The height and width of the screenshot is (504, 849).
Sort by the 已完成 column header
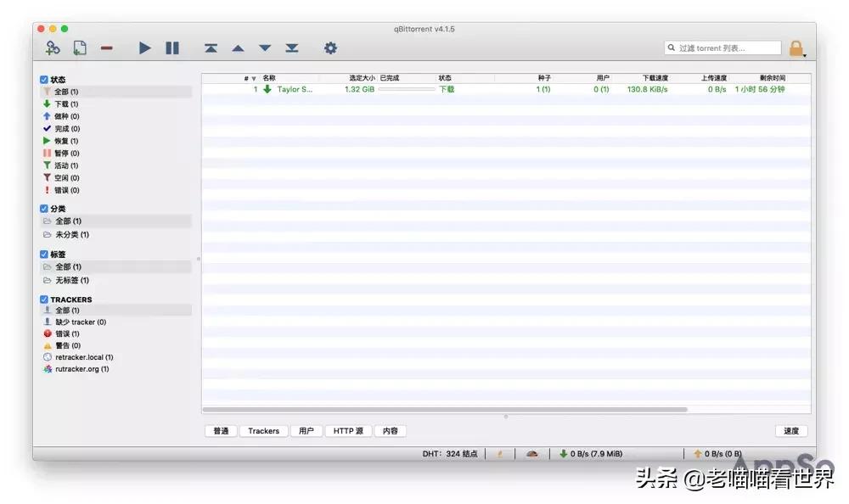(390, 78)
